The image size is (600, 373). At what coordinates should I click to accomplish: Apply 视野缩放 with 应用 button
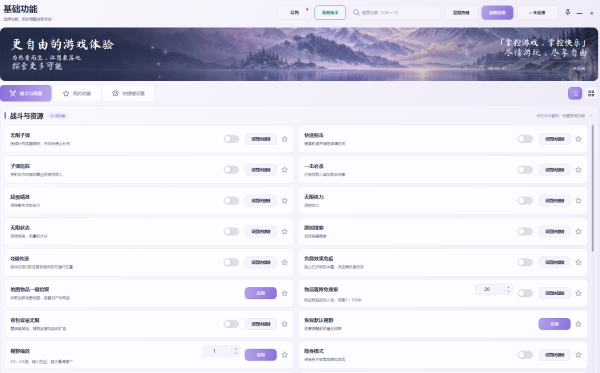261,355
